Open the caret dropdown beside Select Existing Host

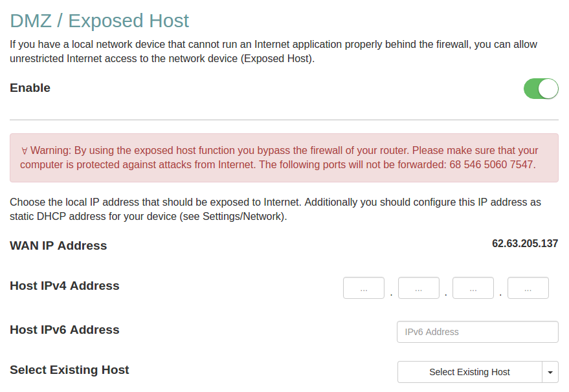[x=550, y=372]
